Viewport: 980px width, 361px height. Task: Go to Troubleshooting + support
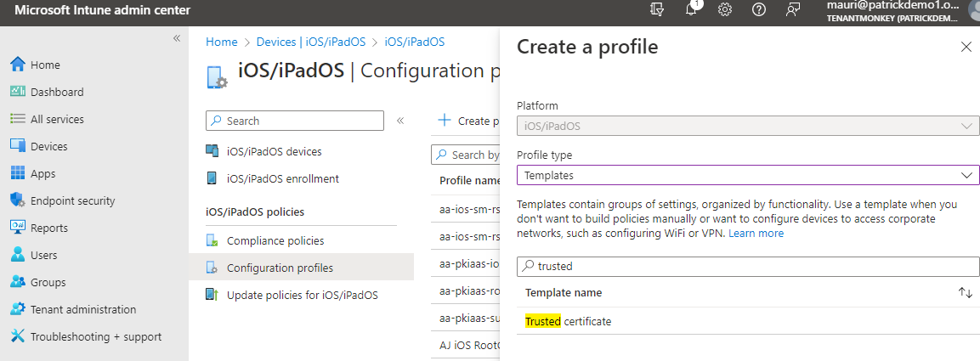[95, 336]
